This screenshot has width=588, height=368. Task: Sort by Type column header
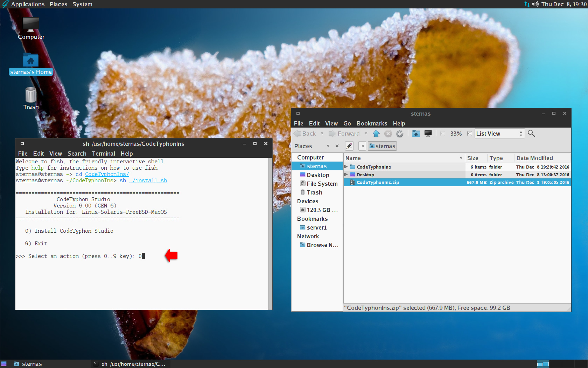[x=500, y=158]
